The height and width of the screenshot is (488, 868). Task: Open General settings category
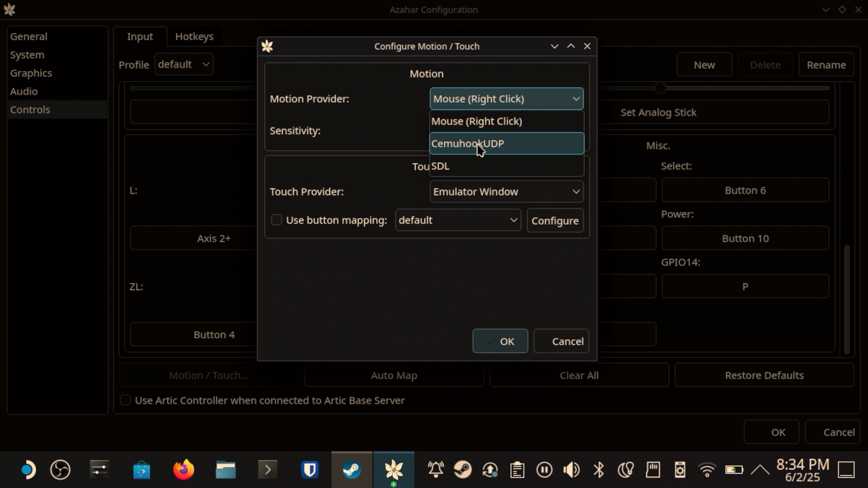(x=57, y=37)
